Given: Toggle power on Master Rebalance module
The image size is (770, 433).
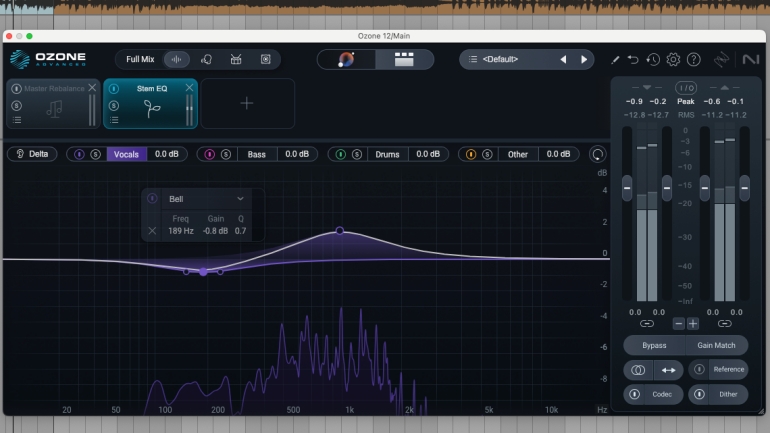Looking at the screenshot, I should point(16,89).
